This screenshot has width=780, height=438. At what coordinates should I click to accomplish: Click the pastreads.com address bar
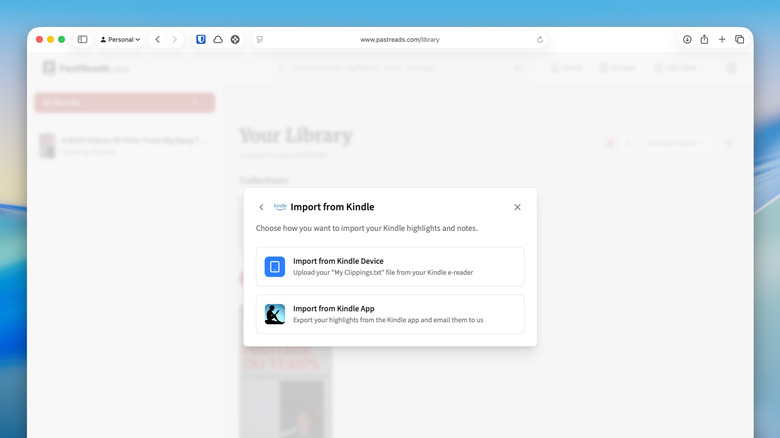399,39
